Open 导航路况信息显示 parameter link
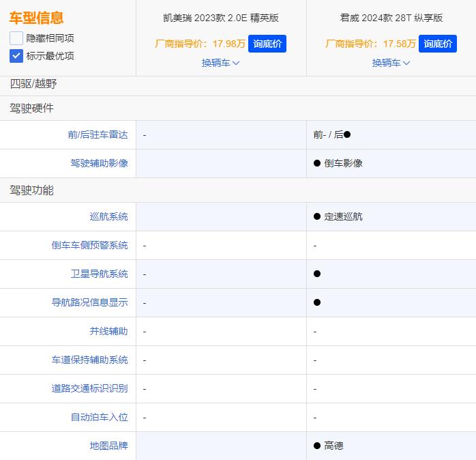Viewport: 476px width, 460px height. [x=89, y=302]
